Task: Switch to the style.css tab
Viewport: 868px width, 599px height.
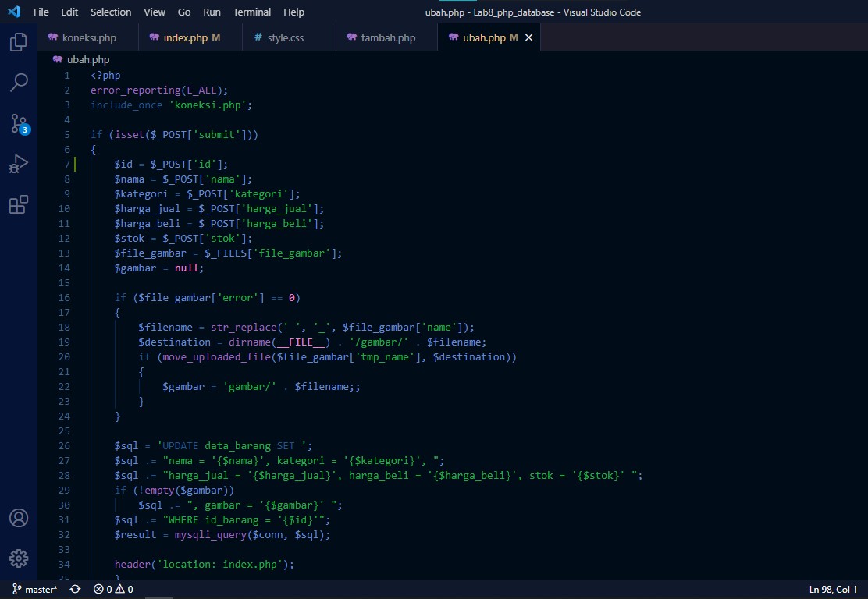Action: [286, 37]
